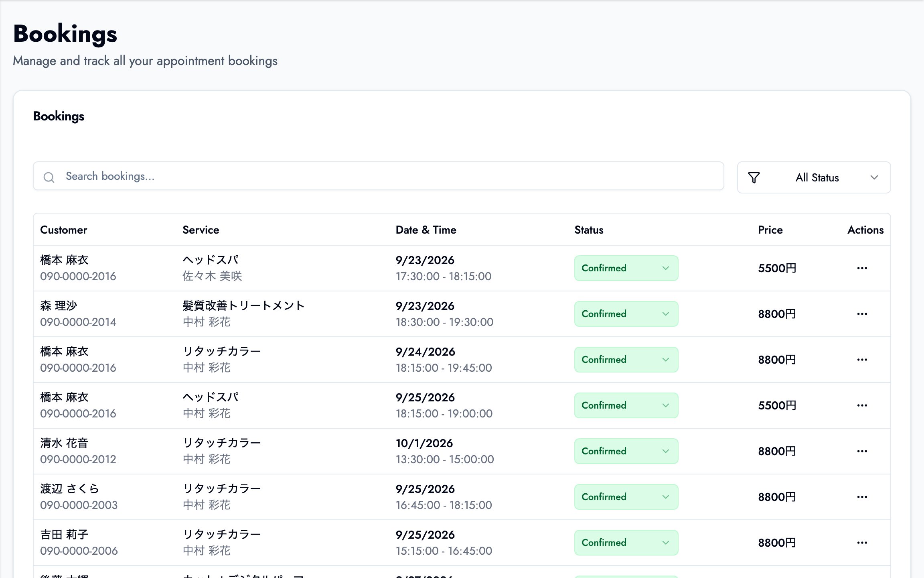Click the Actions column header
This screenshot has width=924, height=578.
(865, 230)
